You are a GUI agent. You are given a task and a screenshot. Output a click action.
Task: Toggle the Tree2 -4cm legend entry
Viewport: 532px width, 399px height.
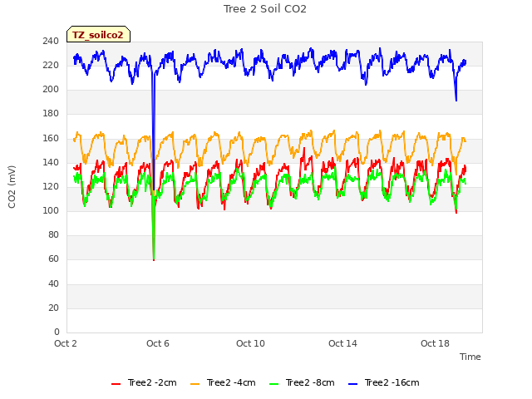[x=223, y=382]
